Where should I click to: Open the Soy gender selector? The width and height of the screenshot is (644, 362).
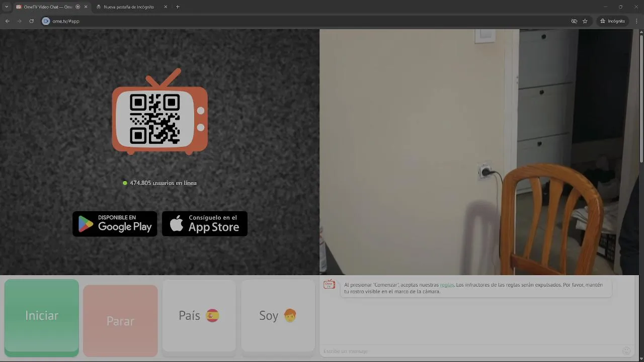(x=278, y=315)
